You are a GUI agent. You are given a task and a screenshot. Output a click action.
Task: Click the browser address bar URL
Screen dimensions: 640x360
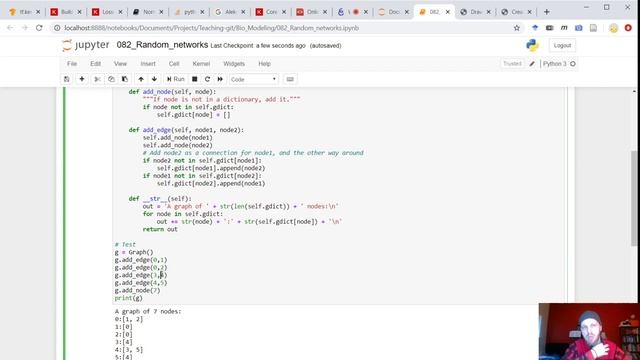(x=211, y=28)
